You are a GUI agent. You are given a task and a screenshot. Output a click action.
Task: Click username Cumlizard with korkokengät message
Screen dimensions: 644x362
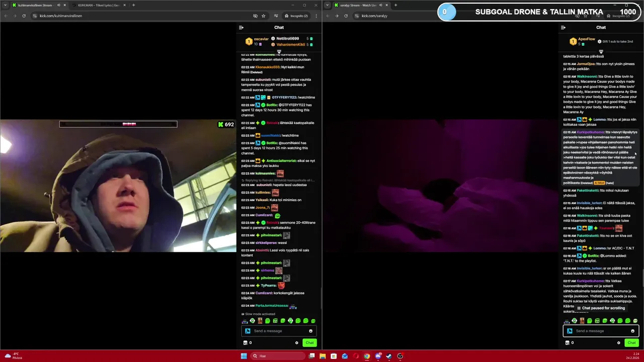tap(264, 293)
